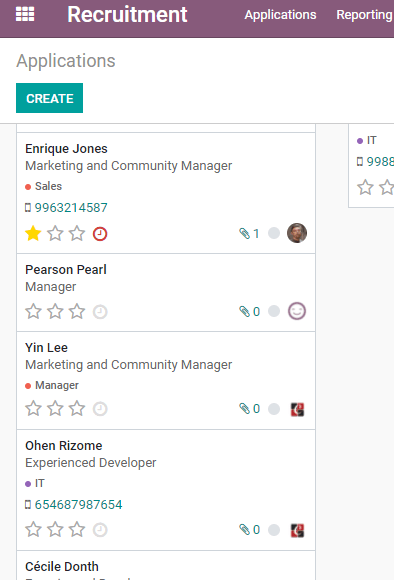Image resolution: width=394 pixels, height=580 pixels.
Task: Set third star priority for Pearson Pearl
Action: [x=77, y=311]
